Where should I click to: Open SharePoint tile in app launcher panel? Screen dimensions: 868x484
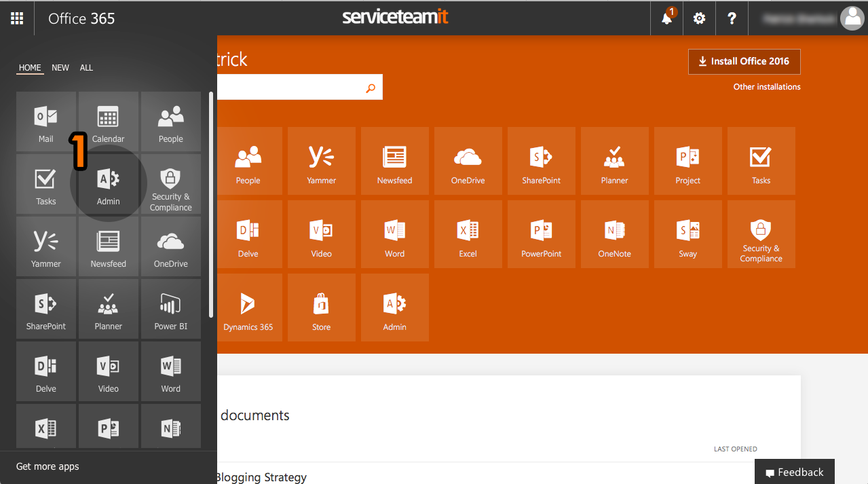tap(46, 309)
